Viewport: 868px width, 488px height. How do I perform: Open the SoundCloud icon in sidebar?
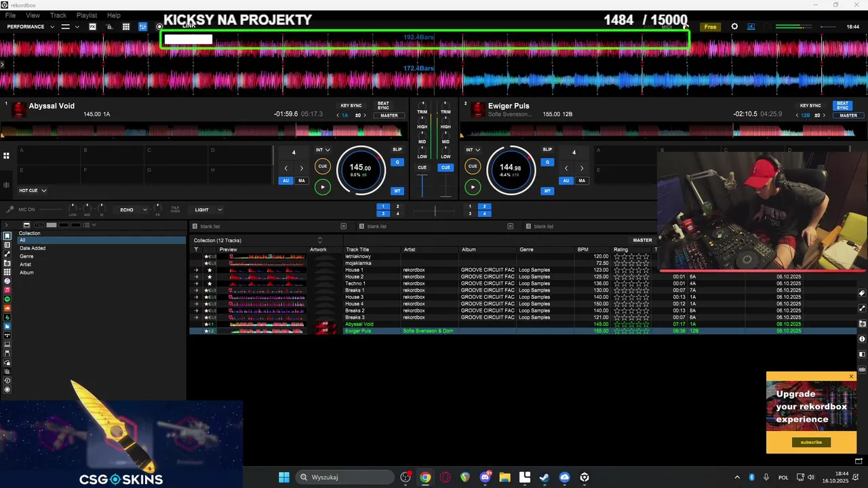point(7,308)
